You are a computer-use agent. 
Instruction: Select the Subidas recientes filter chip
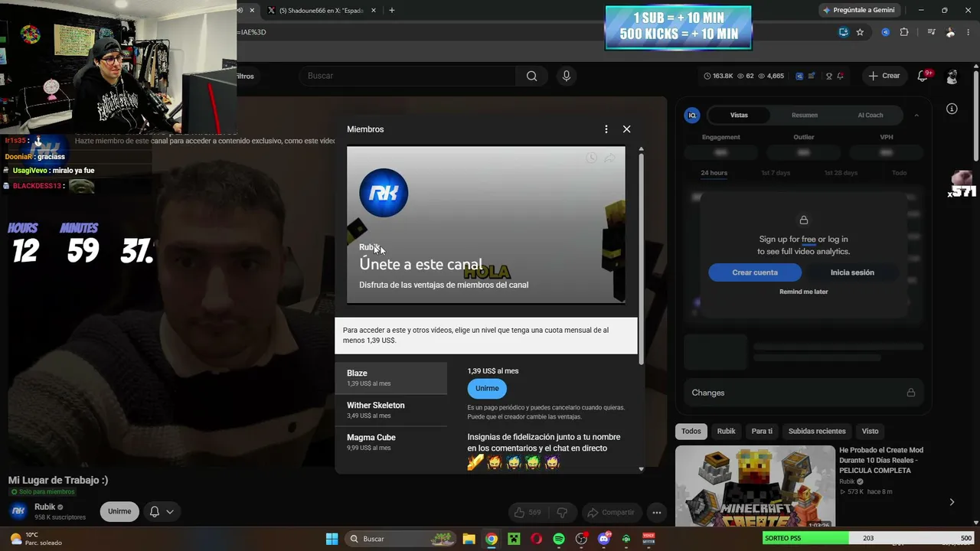click(817, 431)
